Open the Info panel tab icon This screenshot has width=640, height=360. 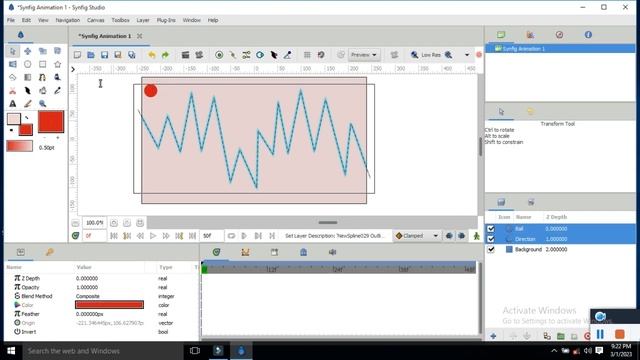click(588, 35)
